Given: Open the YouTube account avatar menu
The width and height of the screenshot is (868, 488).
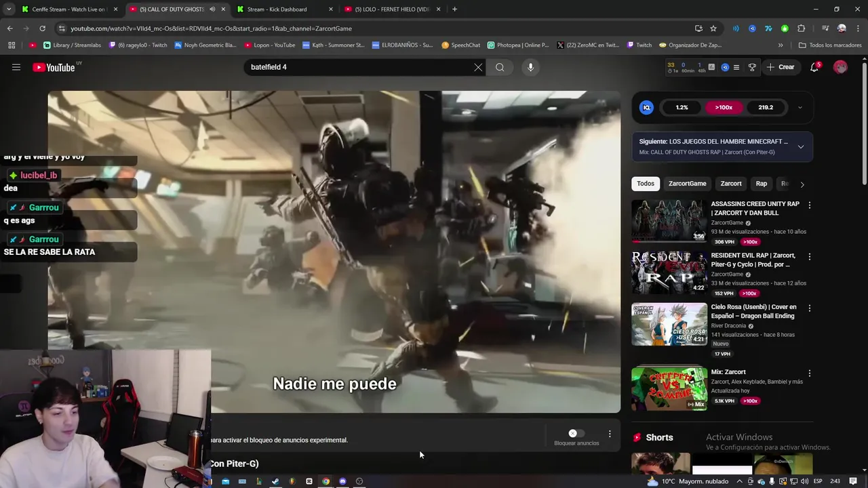Looking at the screenshot, I should coord(840,67).
